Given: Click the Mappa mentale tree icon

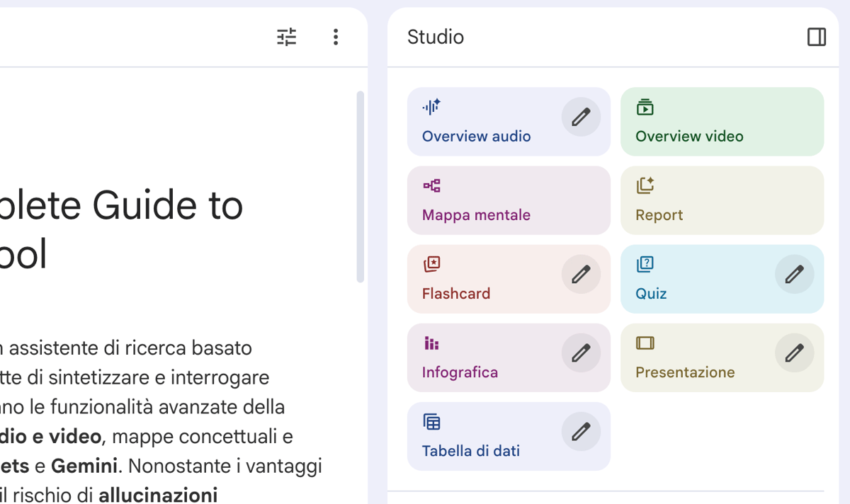Looking at the screenshot, I should pos(431,185).
